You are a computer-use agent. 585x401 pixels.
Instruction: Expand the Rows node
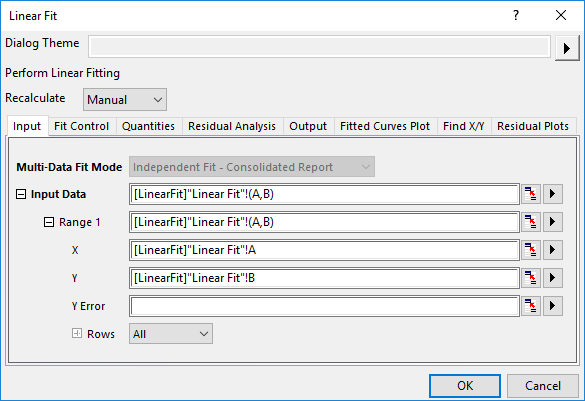(77, 333)
